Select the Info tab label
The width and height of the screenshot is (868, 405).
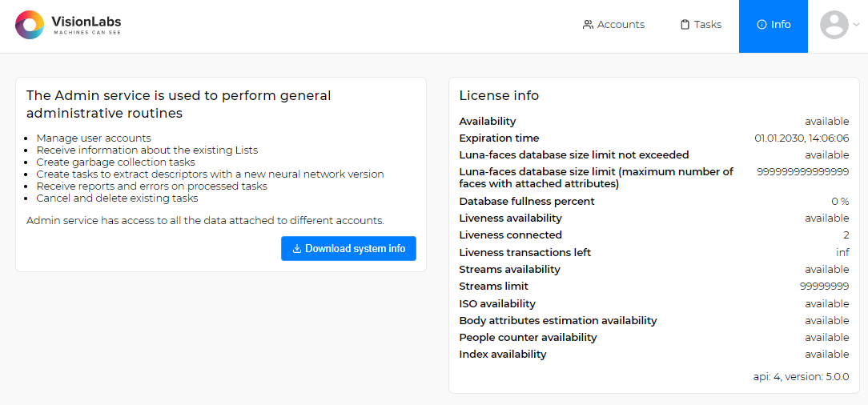pyautogui.click(x=781, y=25)
